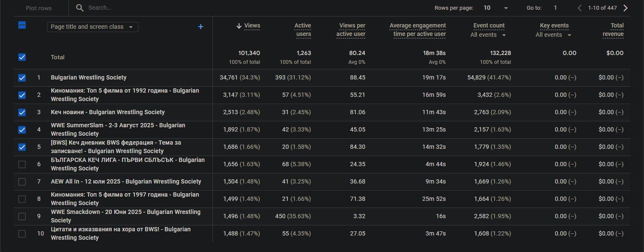Uncheck row 3 Кеч новини checkbox
This screenshot has height=252, width=644.
point(22,112)
